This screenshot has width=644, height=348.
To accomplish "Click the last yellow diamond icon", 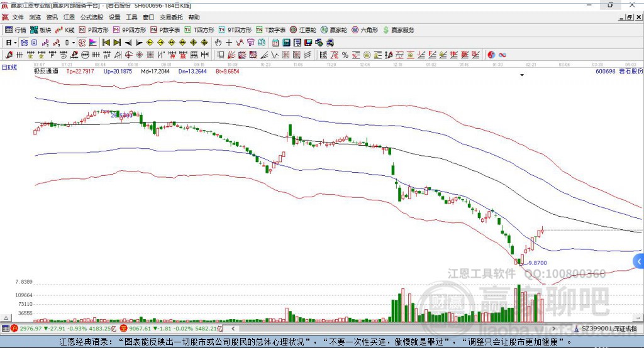I will click(204, 43).
